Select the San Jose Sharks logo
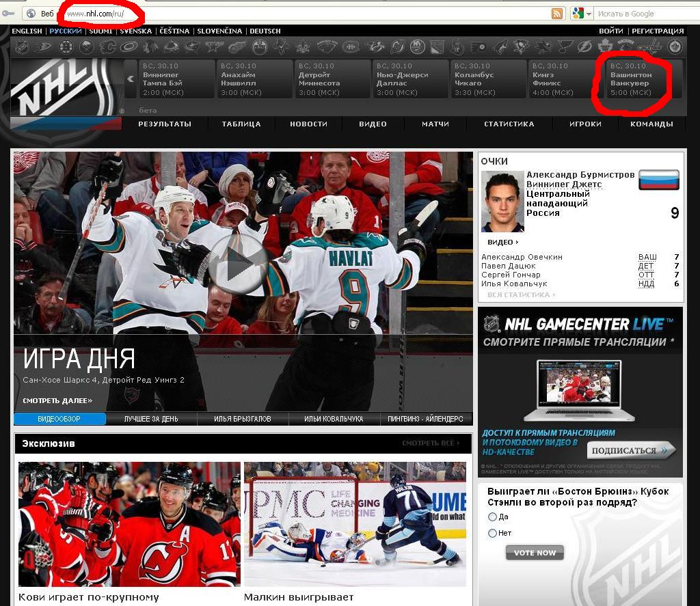Viewport: 700px width, 606px height. (542, 47)
